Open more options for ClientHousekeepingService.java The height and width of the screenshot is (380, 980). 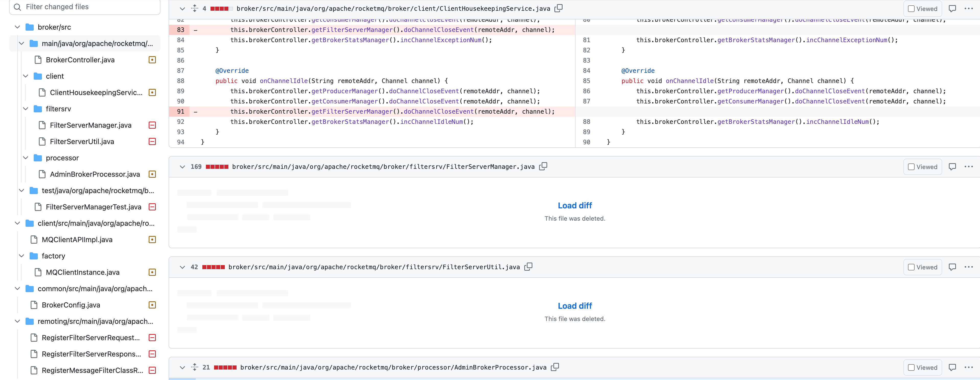click(969, 8)
